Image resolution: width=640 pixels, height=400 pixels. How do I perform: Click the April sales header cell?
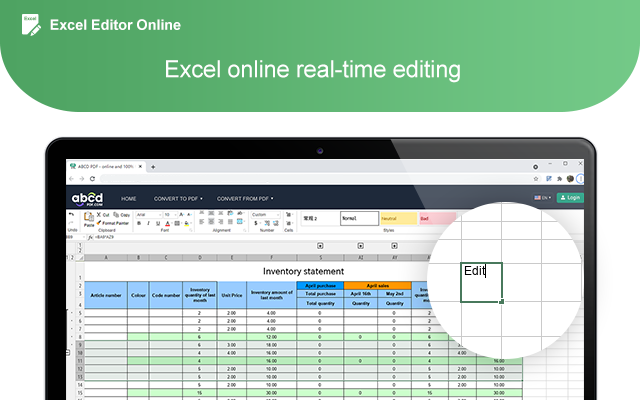pos(378,286)
